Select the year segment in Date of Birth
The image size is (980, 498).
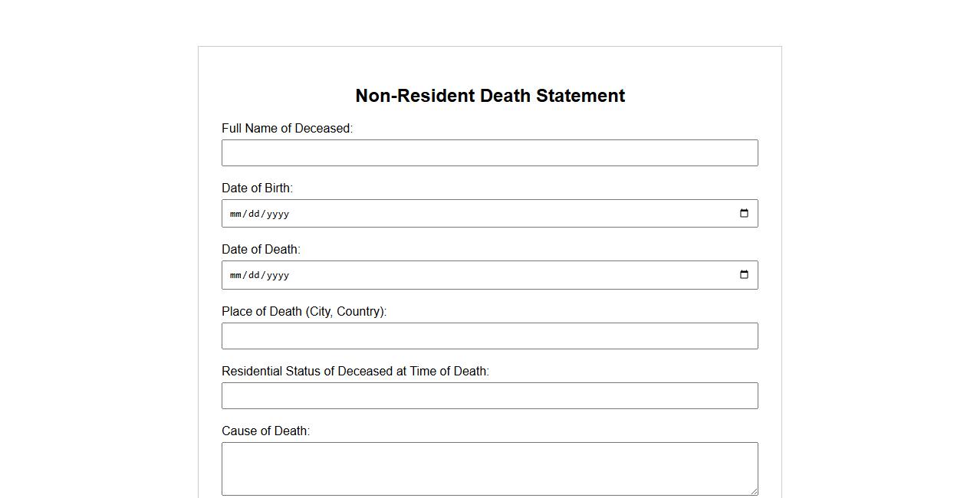[278, 215]
